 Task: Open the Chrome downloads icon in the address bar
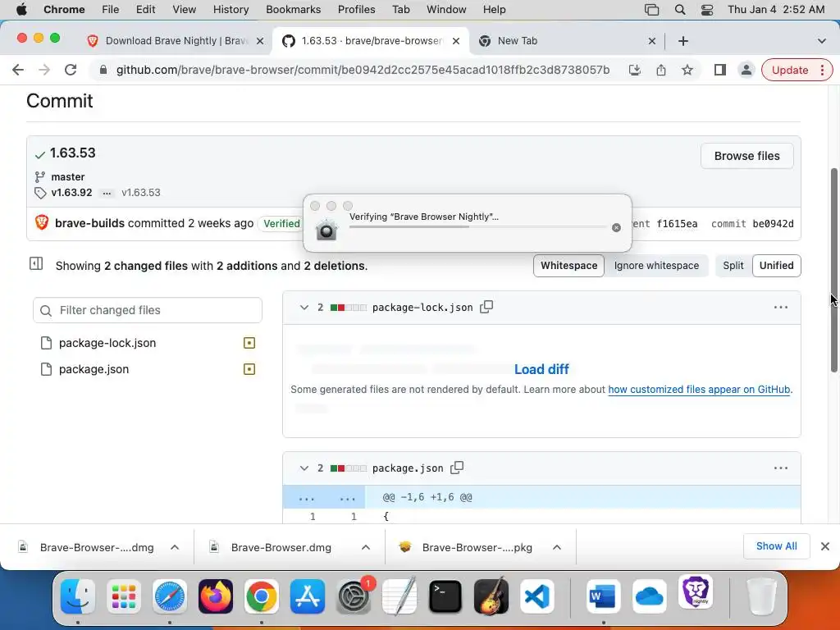635,70
